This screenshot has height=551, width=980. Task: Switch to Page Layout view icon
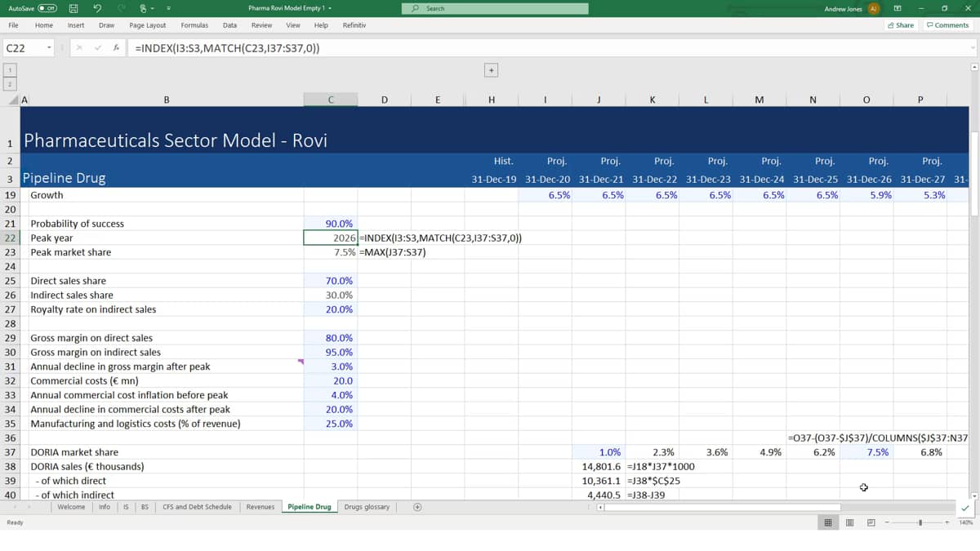coord(849,522)
